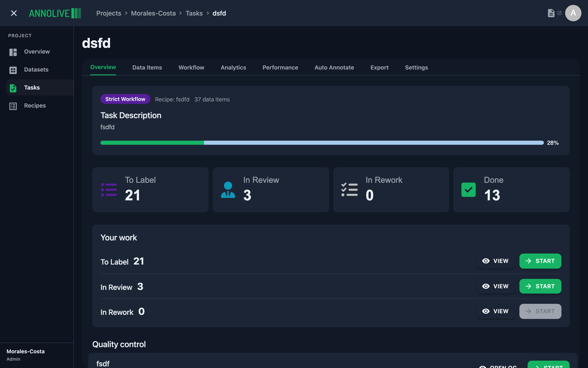The image size is (588, 368).
Task: Click the Datasets grid icon
Action: [x=13, y=70]
